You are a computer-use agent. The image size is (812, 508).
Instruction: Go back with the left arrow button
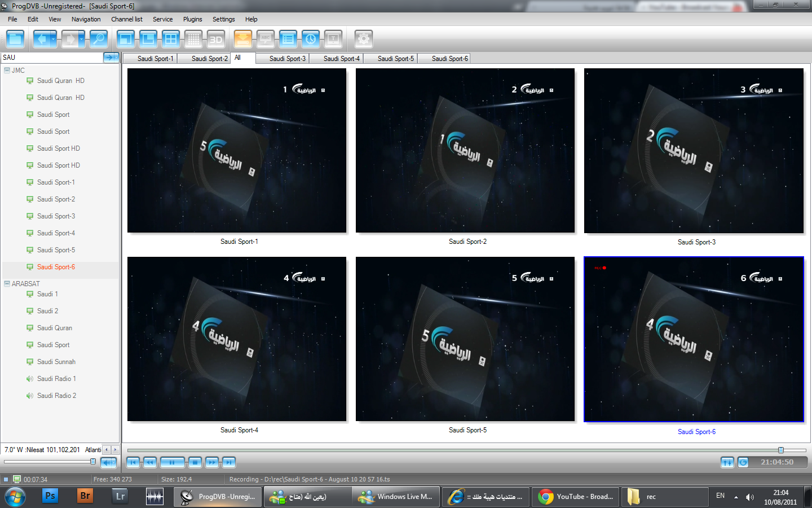click(41, 39)
